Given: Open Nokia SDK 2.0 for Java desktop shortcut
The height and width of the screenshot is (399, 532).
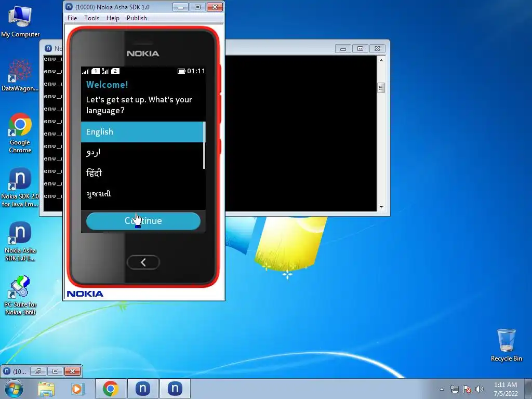Looking at the screenshot, I should [x=20, y=187].
